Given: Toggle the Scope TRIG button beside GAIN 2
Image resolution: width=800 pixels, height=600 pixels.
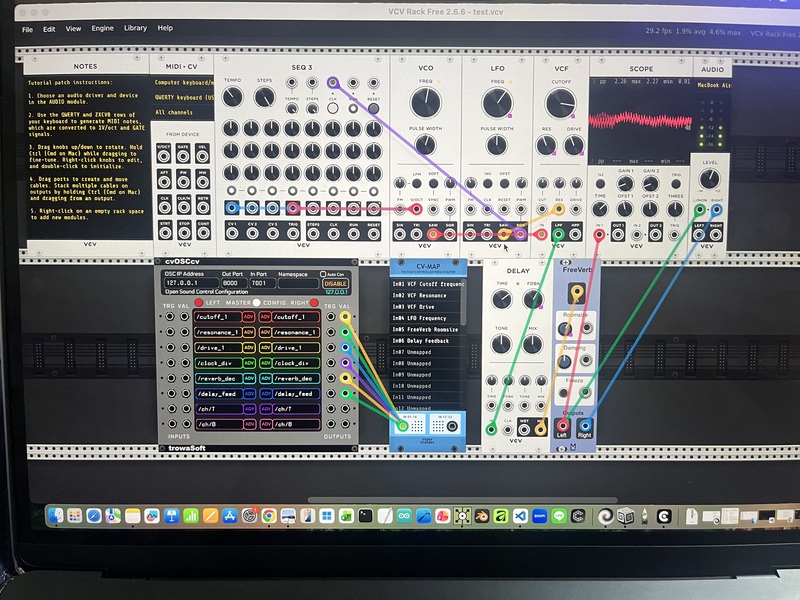Looking at the screenshot, I should point(676,184).
